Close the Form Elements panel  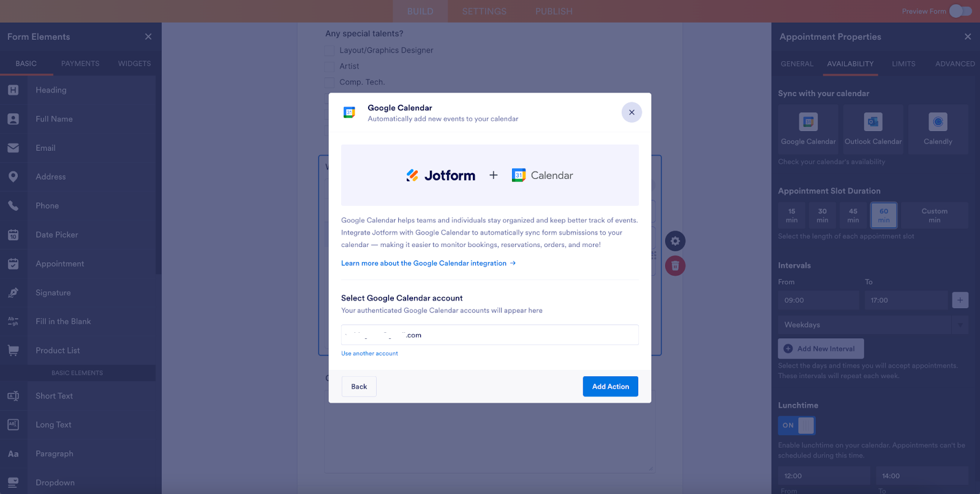pyautogui.click(x=148, y=37)
